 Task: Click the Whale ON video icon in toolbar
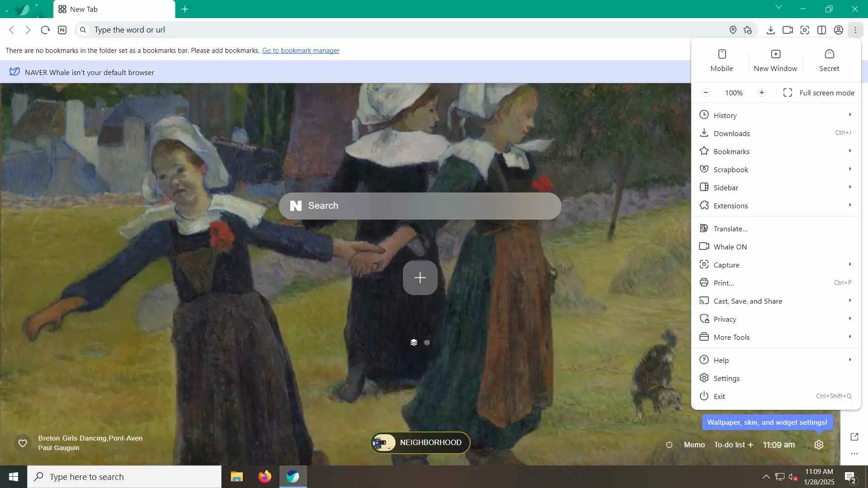tap(788, 30)
